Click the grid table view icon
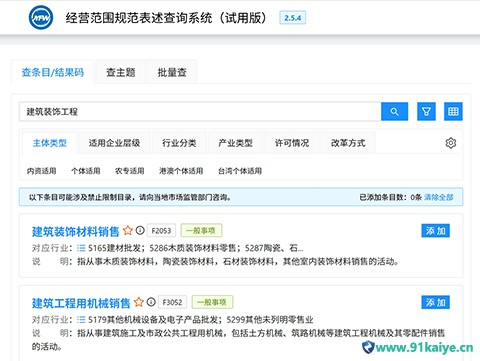Image resolution: width=480 pixels, height=361 pixels. [x=453, y=111]
